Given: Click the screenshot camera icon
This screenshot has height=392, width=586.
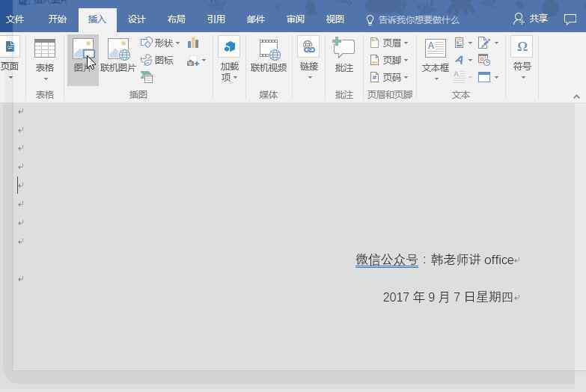Looking at the screenshot, I should click(193, 61).
